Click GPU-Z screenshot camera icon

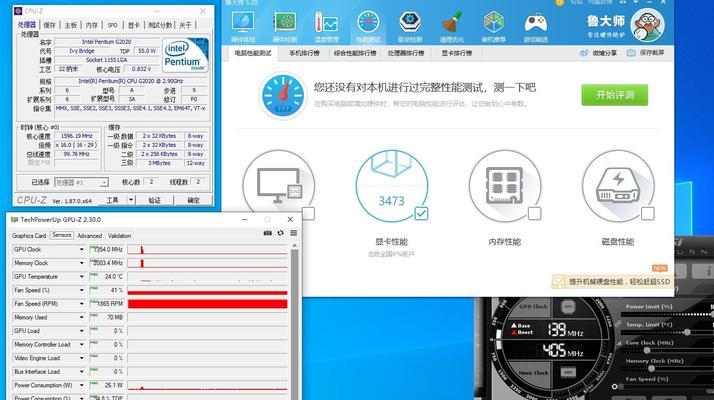point(268,233)
